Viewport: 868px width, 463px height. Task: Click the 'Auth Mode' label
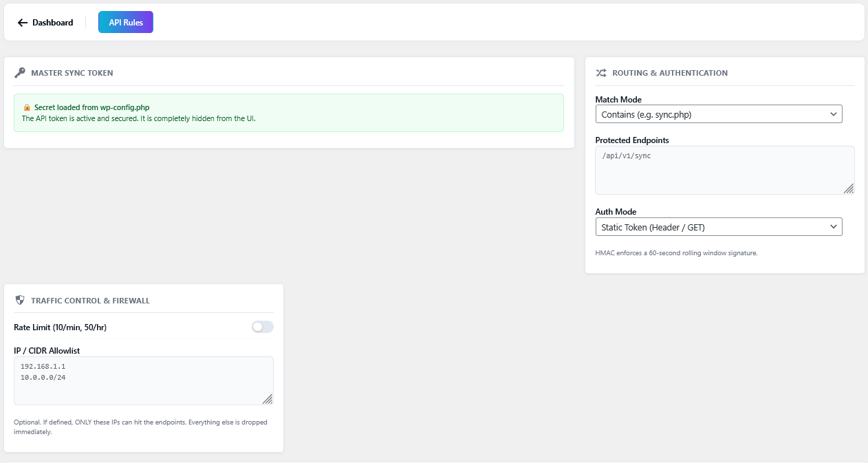click(x=616, y=212)
